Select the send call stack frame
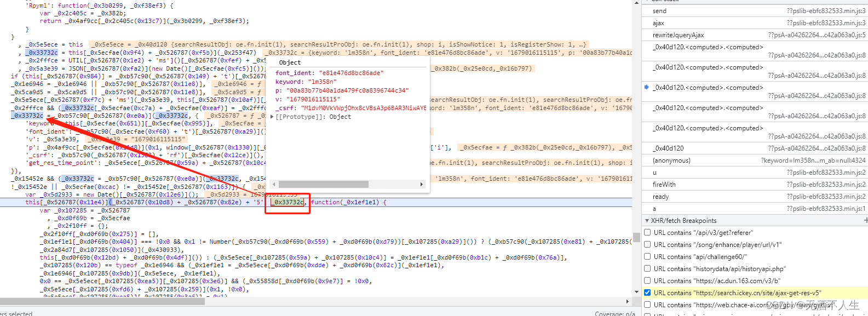 point(755,11)
